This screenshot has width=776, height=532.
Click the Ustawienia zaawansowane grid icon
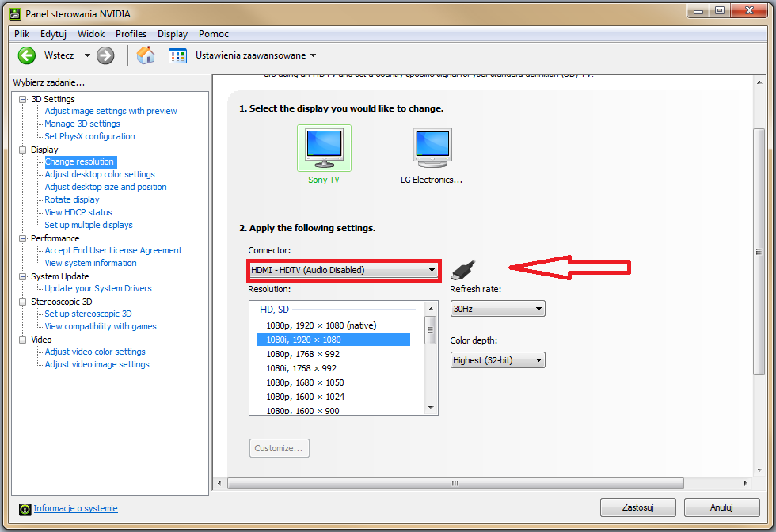click(x=177, y=55)
